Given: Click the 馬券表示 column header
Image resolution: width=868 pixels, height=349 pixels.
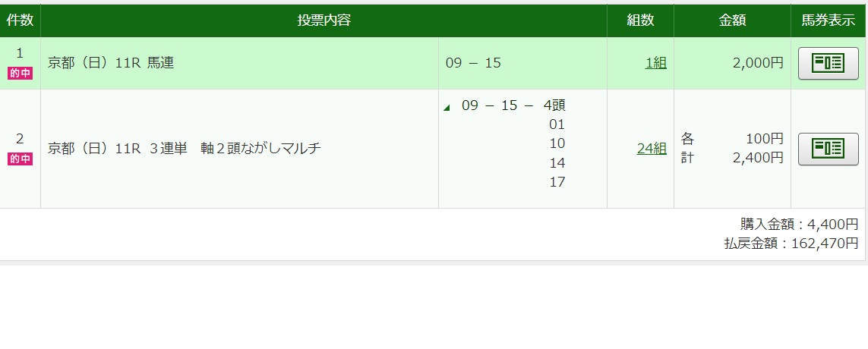Looking at the screenshot, I should pos(829,20).
